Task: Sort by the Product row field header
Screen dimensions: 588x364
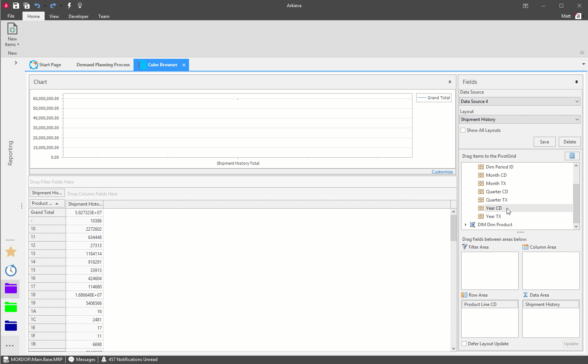Action: coord(47,203)
